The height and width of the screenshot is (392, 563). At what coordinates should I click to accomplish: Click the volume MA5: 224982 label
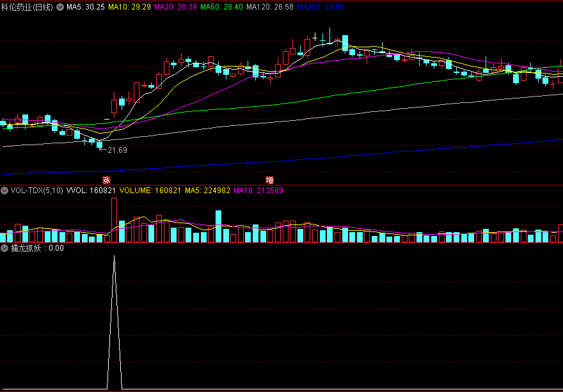pos(207,191)
